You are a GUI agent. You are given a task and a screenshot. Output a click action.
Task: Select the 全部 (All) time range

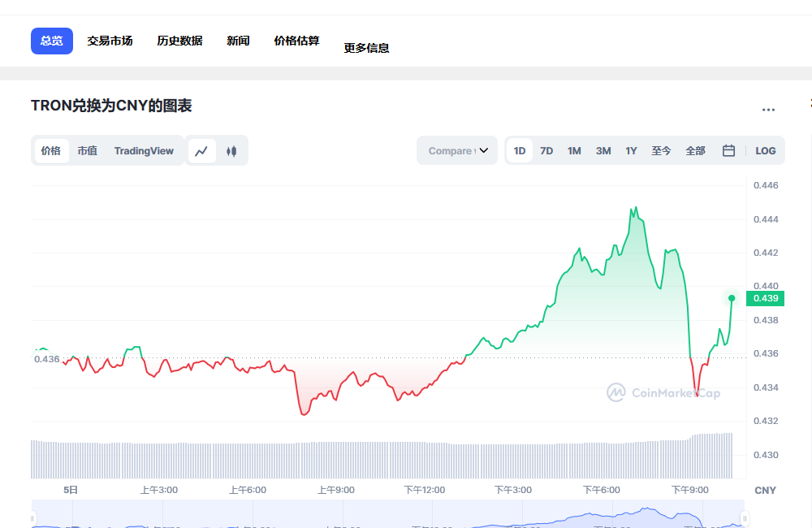(696, 151)
